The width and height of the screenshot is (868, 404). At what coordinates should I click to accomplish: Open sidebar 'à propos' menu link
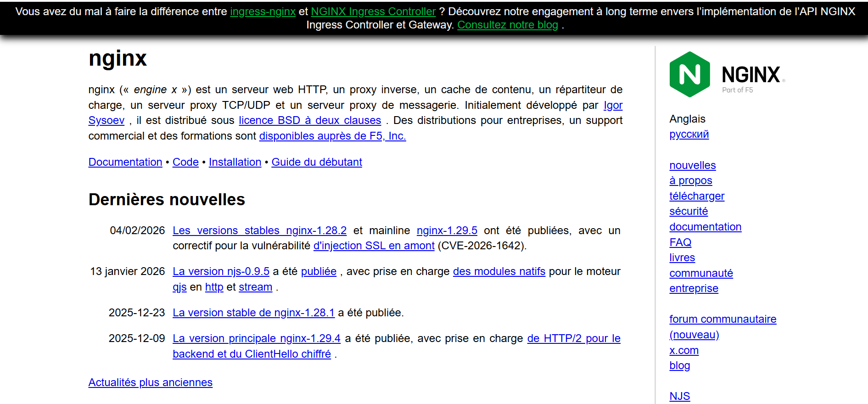pos(690,180)
